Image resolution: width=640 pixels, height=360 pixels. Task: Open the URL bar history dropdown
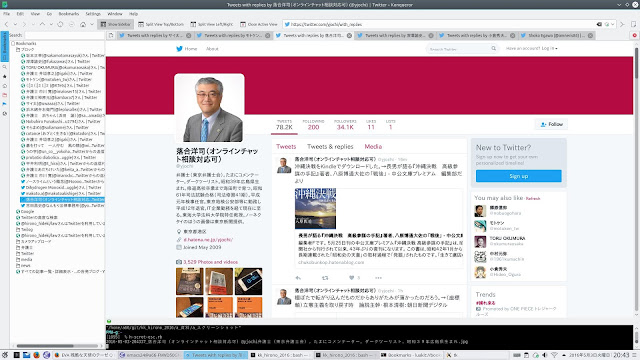612,24
